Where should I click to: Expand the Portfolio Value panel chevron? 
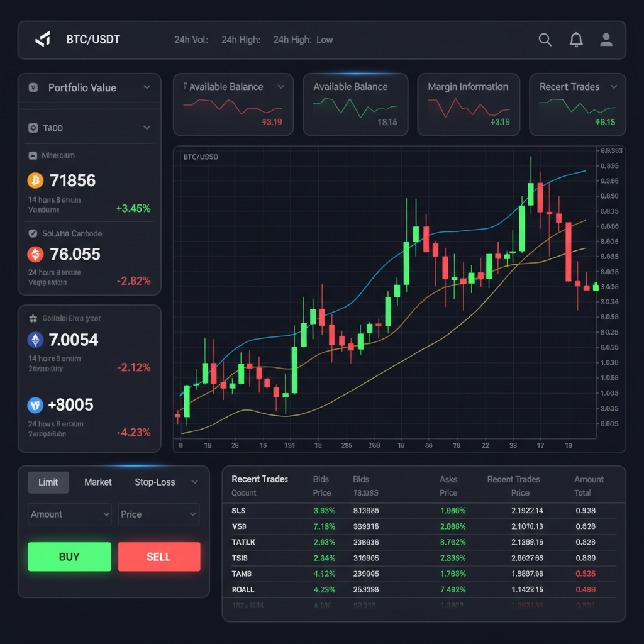pyautogui.click(x=147, y=87)
